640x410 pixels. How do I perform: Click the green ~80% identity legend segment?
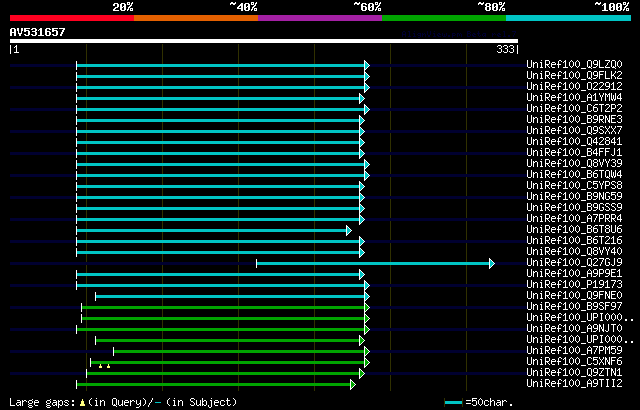coord(444,18)
